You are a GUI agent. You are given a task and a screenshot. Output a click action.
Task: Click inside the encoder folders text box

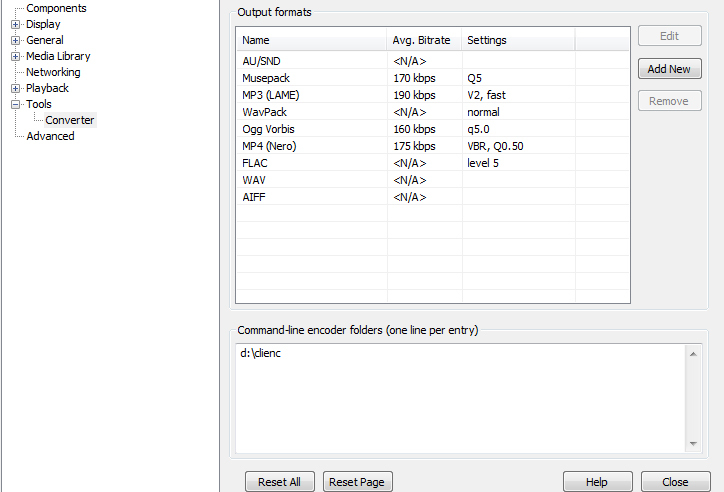[x=461, y=398]
